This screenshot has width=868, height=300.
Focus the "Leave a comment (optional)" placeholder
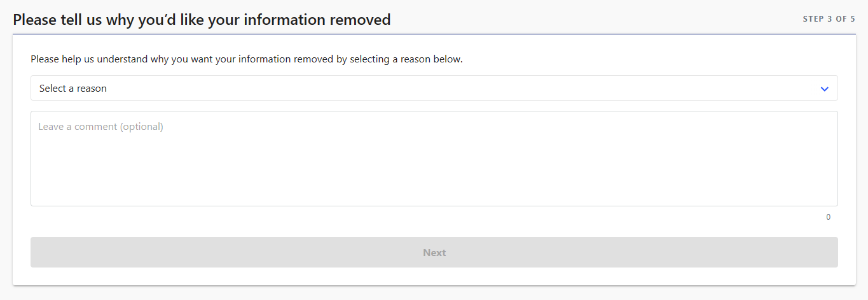click(x=101, y=127)
